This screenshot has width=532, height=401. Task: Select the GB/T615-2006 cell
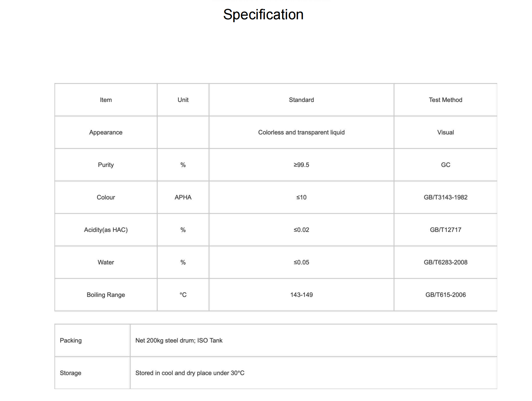(x=445, y=295)
